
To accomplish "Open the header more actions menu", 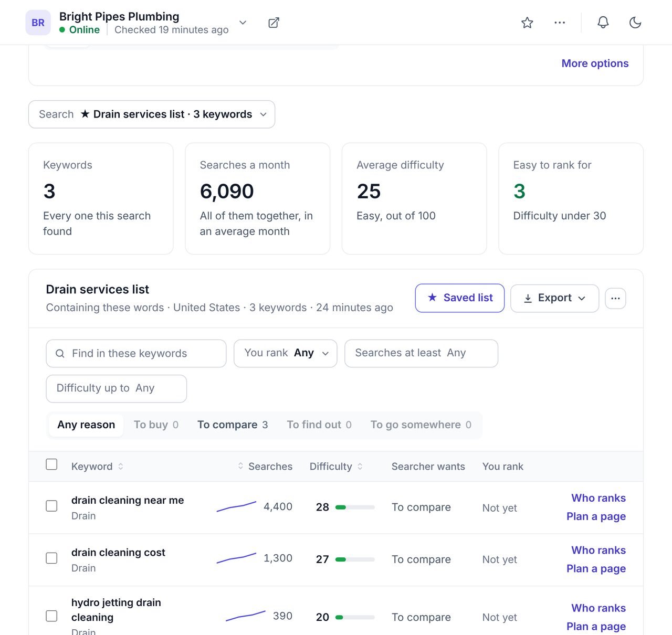I will [560, 23].
